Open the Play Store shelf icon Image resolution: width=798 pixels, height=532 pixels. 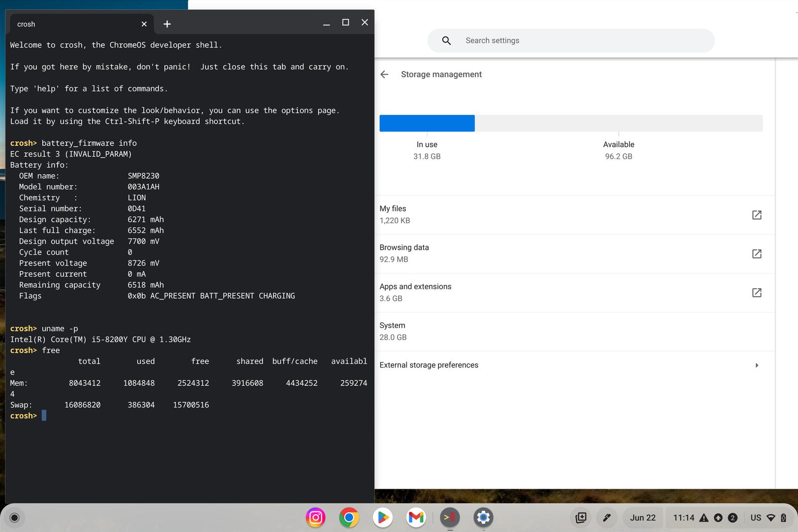[383, 518]
